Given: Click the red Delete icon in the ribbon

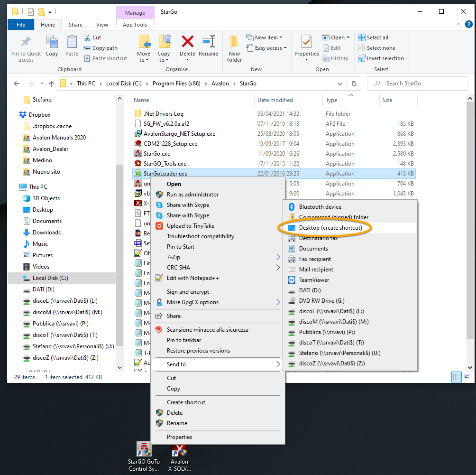Looking at the screenshot, I should pyautogui.click(x=188, y=42).
